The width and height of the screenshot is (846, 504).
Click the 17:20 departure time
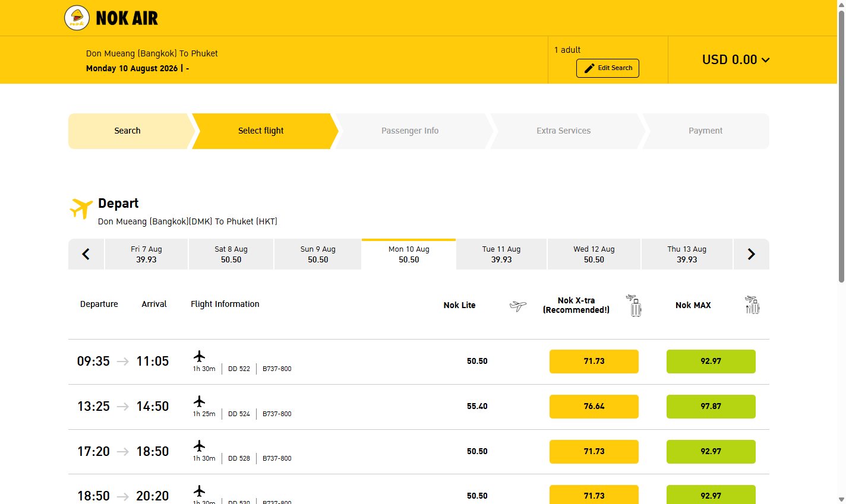[93, 452]
